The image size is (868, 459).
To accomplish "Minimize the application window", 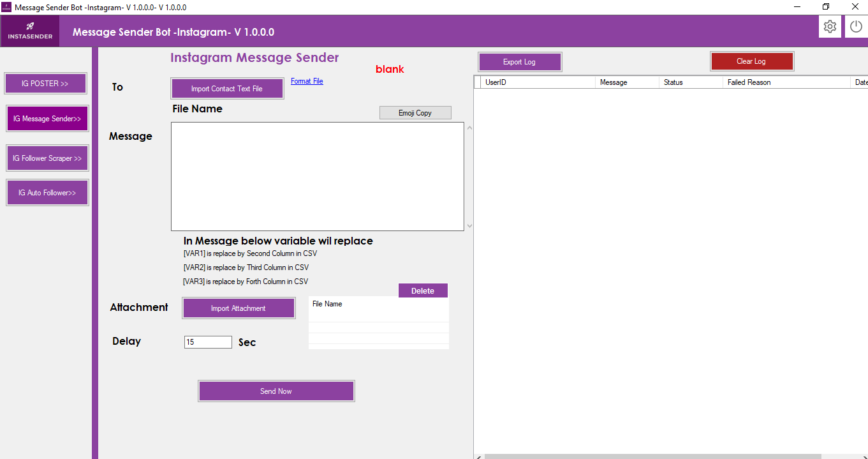I will 797,7.
